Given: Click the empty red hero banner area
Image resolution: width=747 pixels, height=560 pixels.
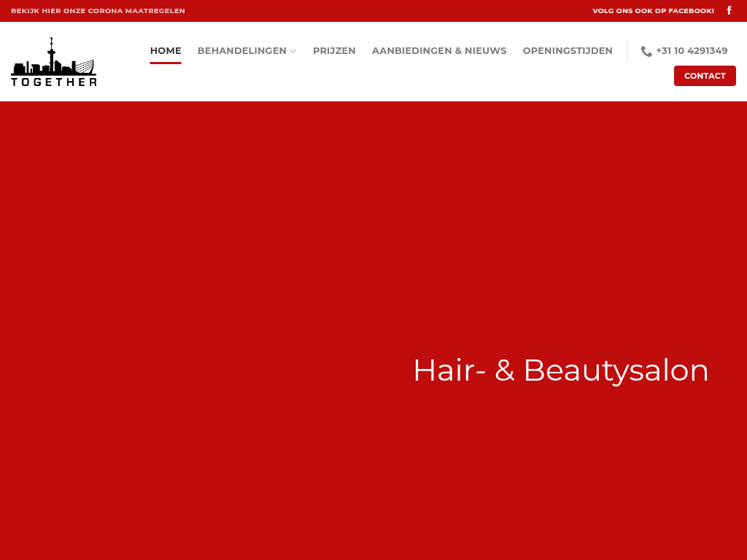Looking at the screenshot, I should pyautogui.click(x=219, y=255).
